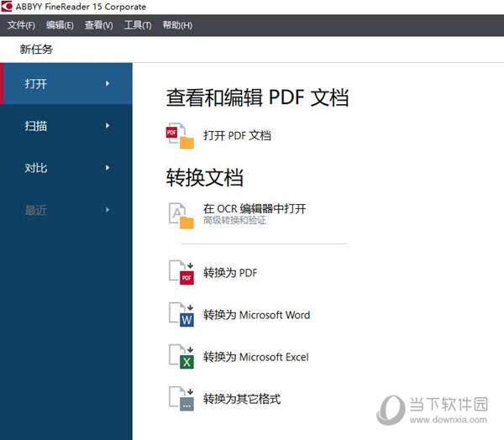Open the 帮助(H) menu
This screenshot has height=440, width=504.
click(176, 25)
